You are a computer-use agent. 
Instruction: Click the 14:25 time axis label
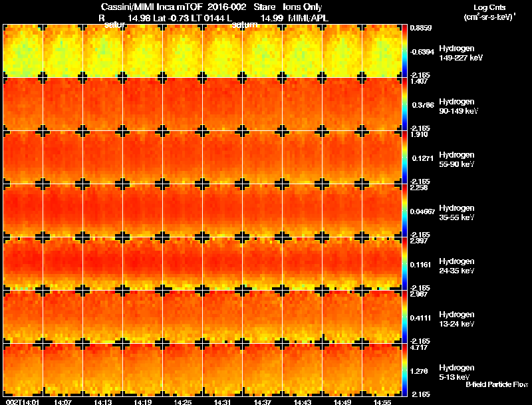pyautogui.click(x=182, y=402)
